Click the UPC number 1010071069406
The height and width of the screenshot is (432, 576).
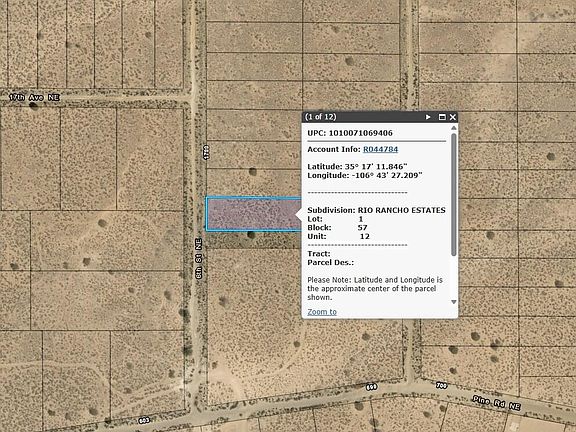[x=360, y=133]
